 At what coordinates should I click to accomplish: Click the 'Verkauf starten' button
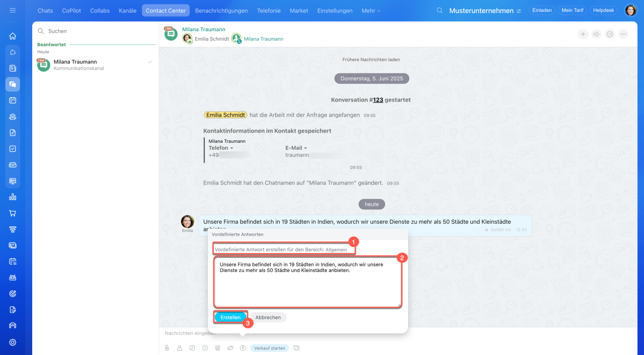[x=270, y=348]
